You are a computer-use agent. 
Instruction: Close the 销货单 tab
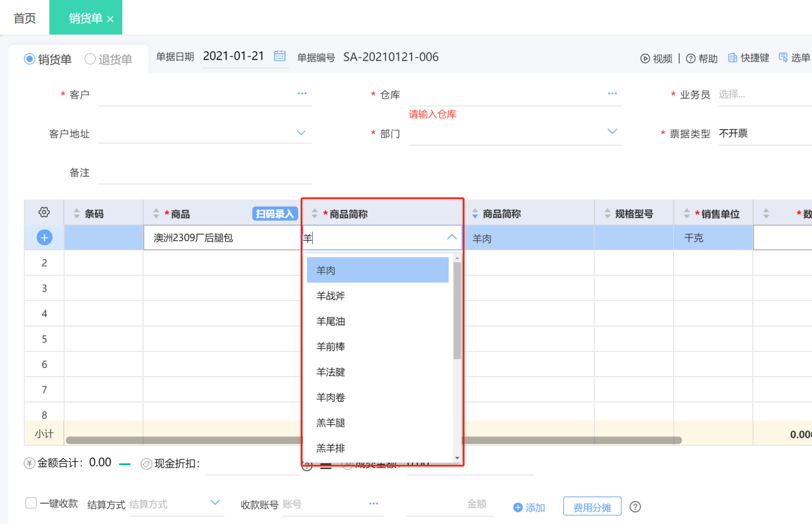tap(110, 19)
